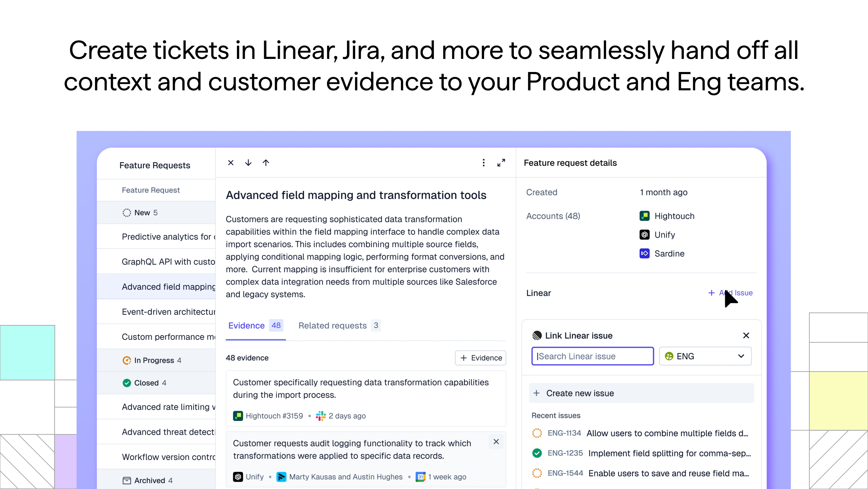Click the down arrow to view next request
The image size is (868, 489).
click(248, 162)
